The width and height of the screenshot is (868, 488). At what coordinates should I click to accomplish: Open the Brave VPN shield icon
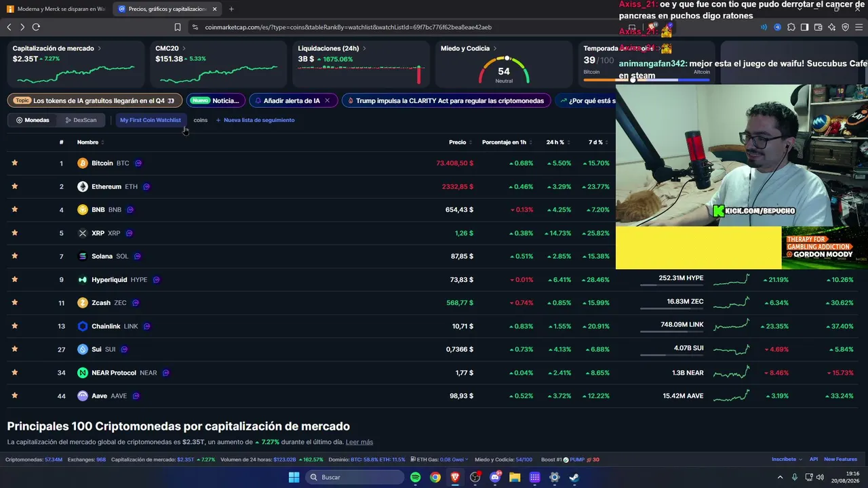click(x=846, y=27)
